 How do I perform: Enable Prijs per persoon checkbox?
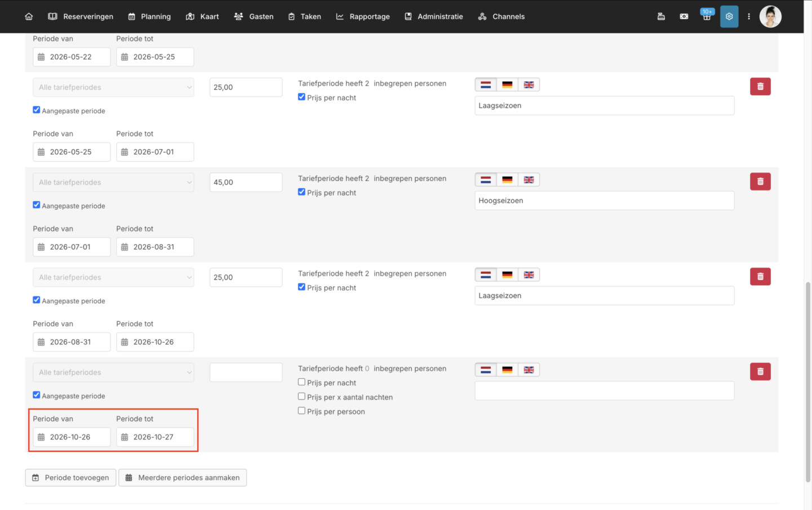(301, 411)
